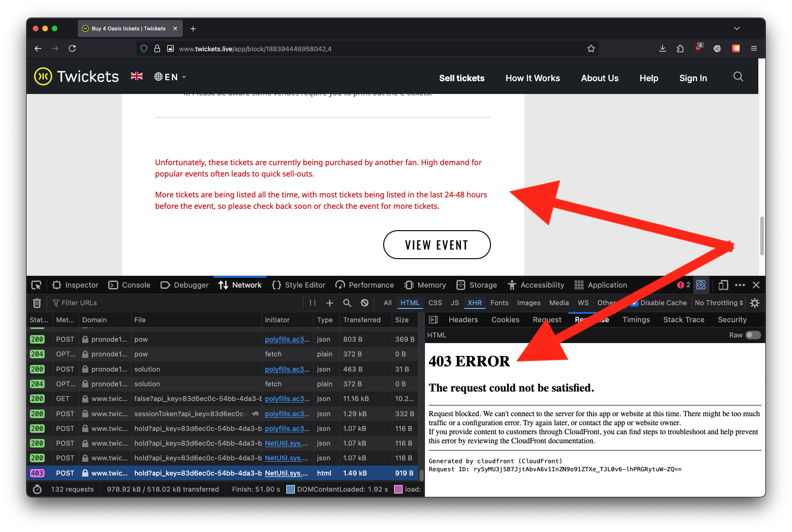Open Storage panel
Viewport: 792px width, 532px height.
(477, 285)
